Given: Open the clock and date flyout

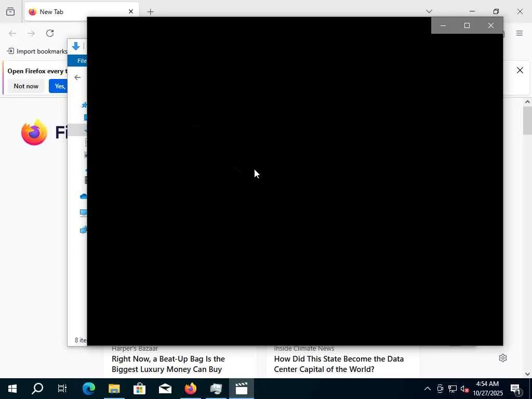Looking at the screenshot, I should (x=488, y=389).
